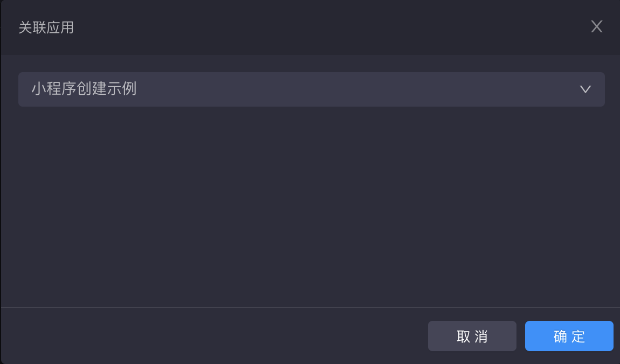Activate the application dropdown control
The image size is (620, 364).
[312, 89]
